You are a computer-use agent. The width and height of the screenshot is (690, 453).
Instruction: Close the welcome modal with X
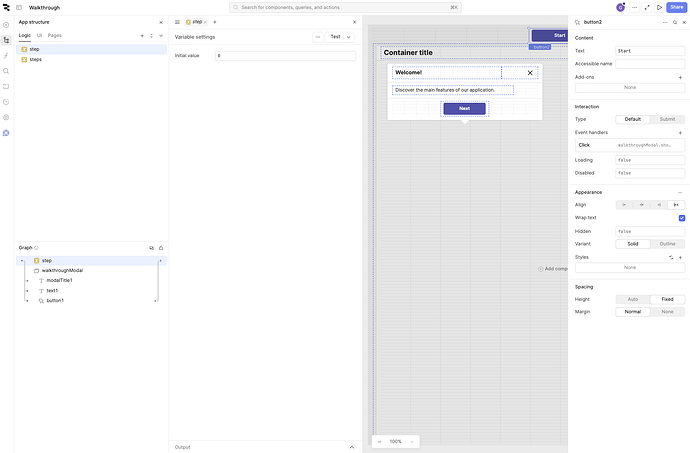pyautogui.click(x=530, y=72)
